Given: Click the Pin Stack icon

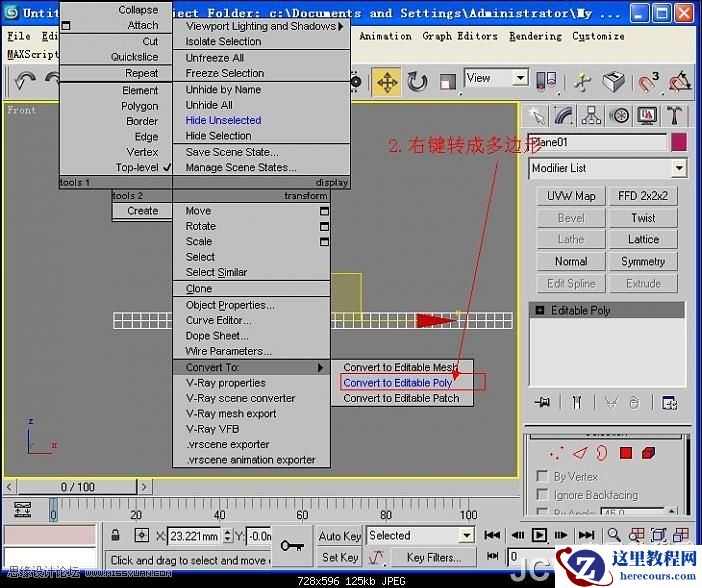Looking at the screenshot, I should click(542, 402).
